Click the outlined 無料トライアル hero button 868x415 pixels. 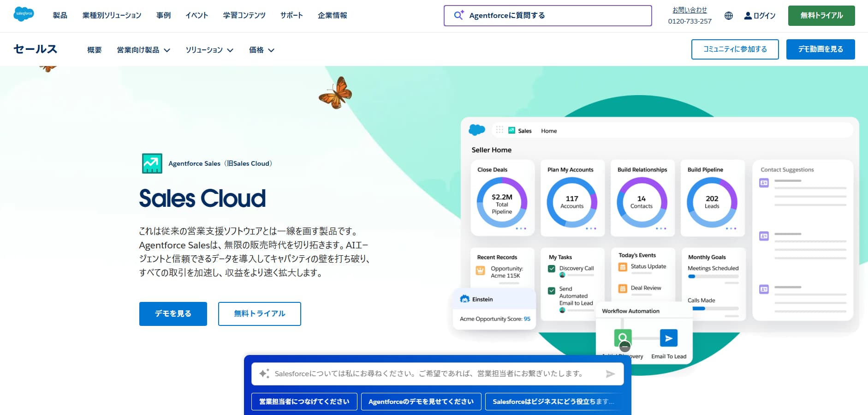point(260,314)
